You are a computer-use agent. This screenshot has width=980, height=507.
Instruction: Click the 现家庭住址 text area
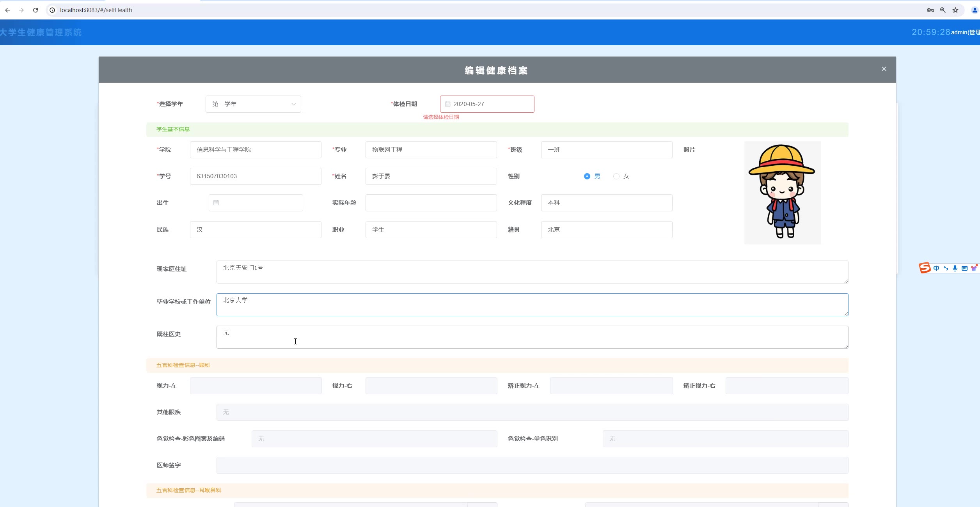[x=533, y=272]
